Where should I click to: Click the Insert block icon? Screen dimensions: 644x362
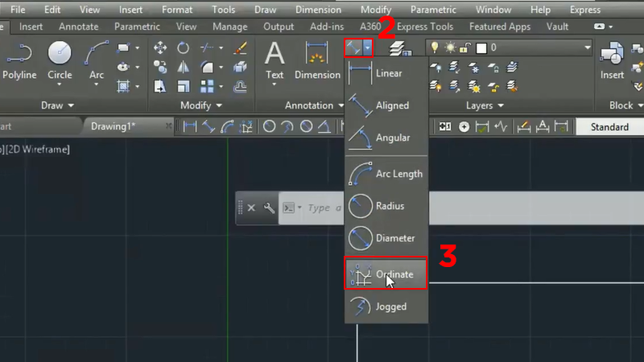click(x=612, y=60)
